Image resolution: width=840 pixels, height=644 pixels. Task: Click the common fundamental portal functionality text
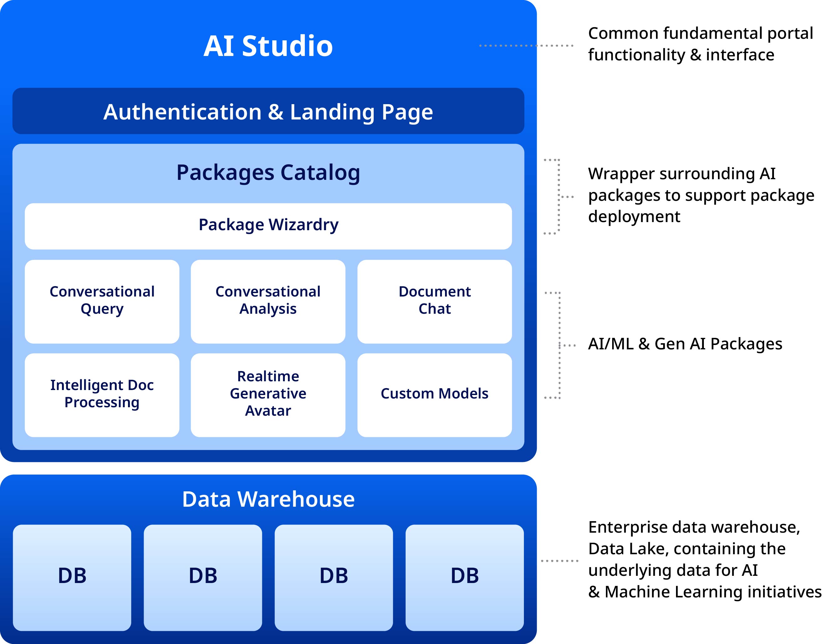(700, 44)
